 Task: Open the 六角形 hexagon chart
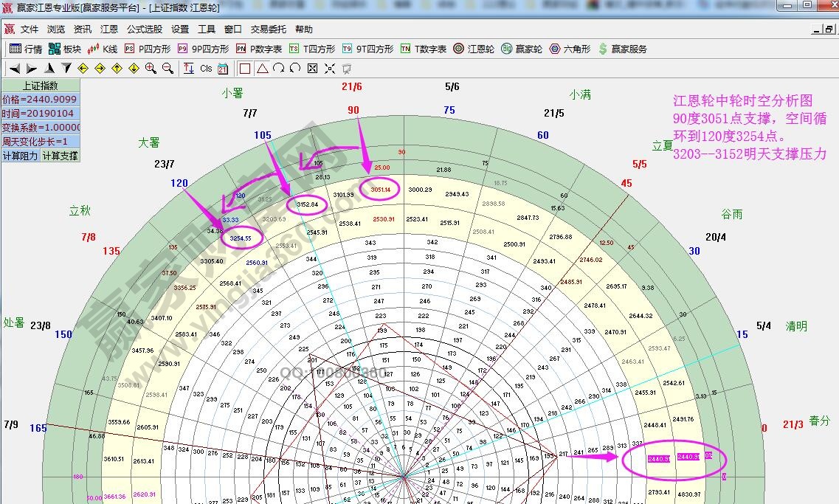pyautogui.click(x=570, y=49)
